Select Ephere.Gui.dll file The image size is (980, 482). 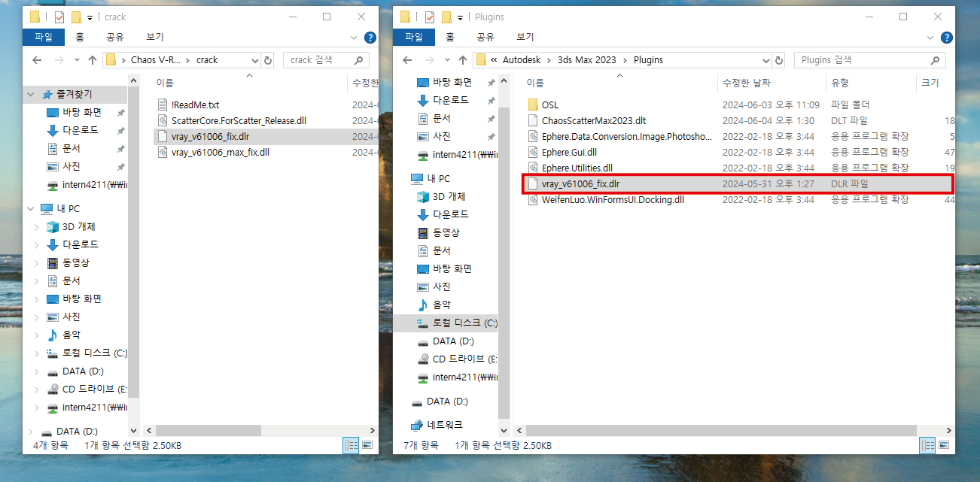(569, 152)
